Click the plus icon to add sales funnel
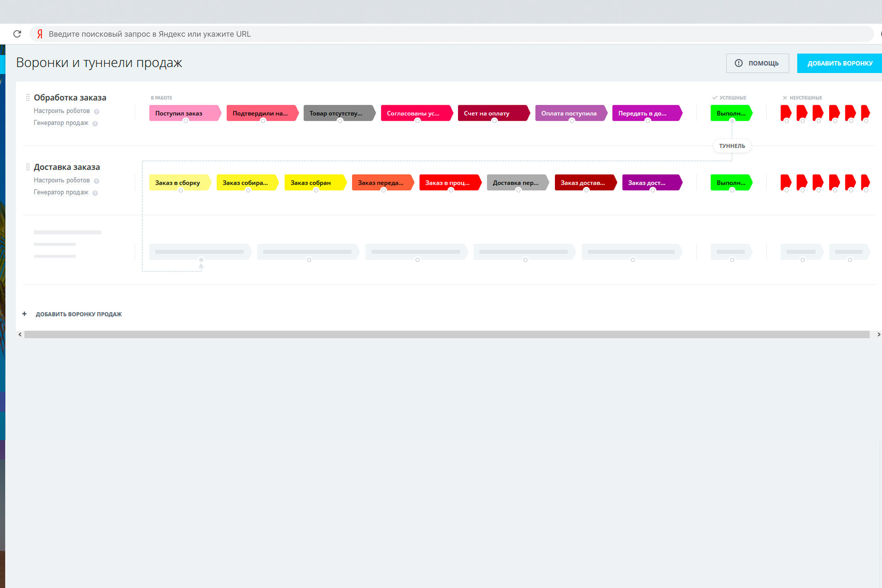Image resolution: width=882 pixels, height=588 pixels. point(24,314)
